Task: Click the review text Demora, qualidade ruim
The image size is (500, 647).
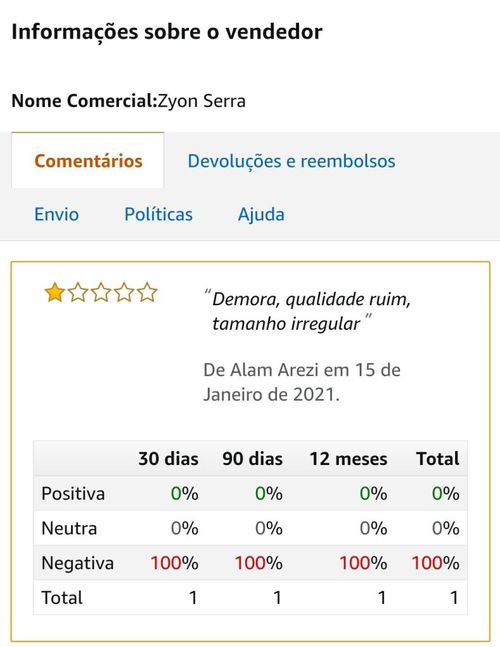Action: pyautogui.click(x=311, y=299)
